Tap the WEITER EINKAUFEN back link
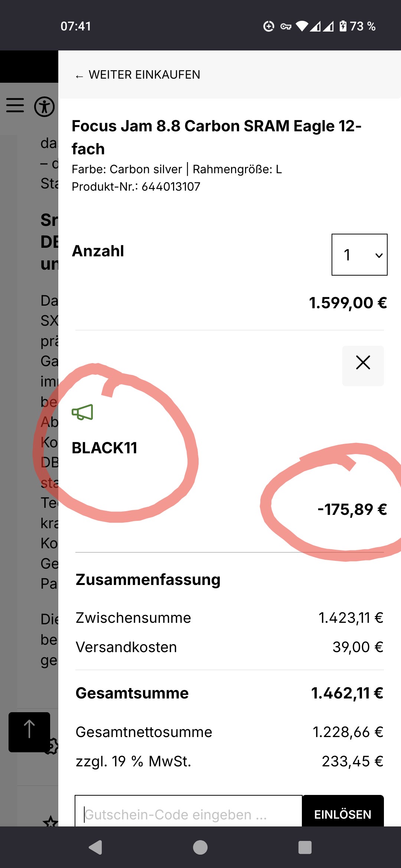Viewport: 401px width, 868px height. pyautogui.click(x=138, y=75)
